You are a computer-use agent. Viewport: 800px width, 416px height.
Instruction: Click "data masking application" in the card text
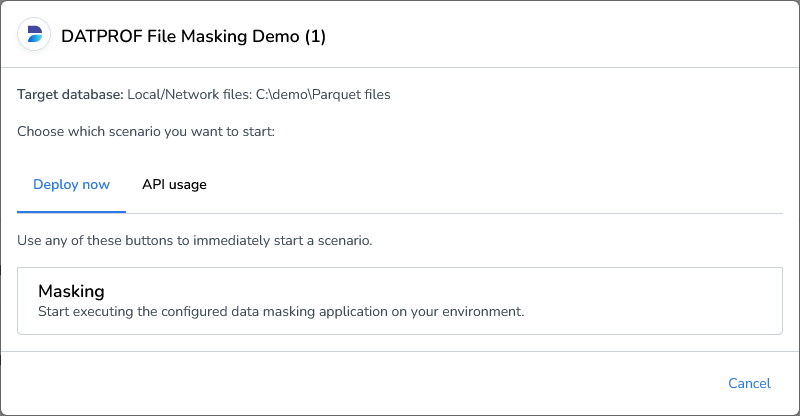click(x=308, y=312)
